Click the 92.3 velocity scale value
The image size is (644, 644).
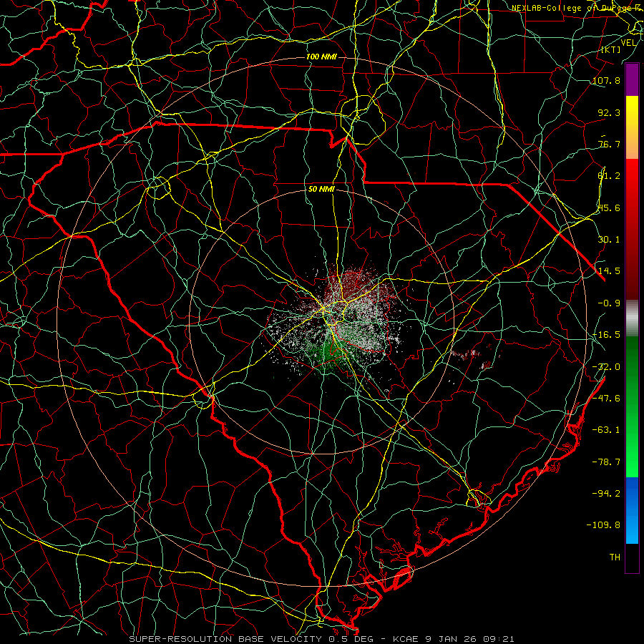[609, 112]
